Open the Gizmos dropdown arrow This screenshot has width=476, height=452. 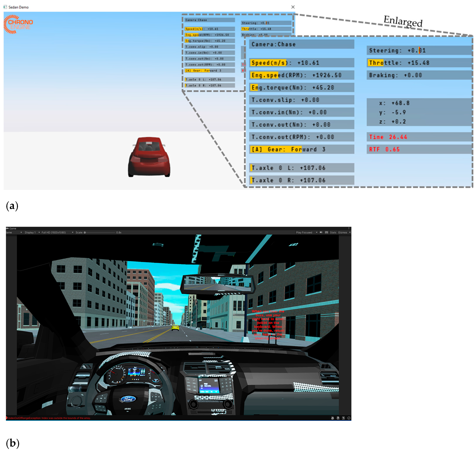350,233
